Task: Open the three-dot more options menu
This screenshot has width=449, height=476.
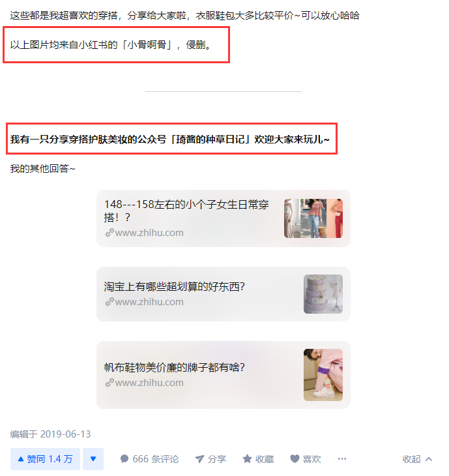Action: point(342,458)
